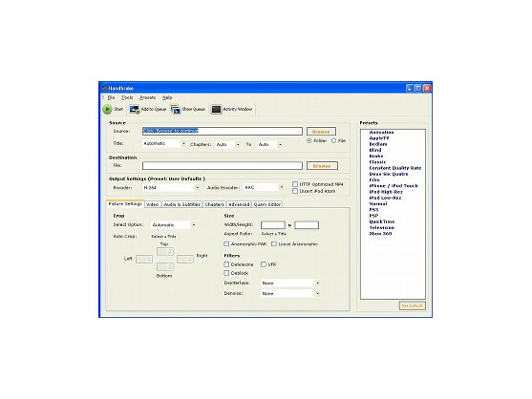532x399 pixels.
Task: Click the Source path input field
Action: tap(223, 131)
